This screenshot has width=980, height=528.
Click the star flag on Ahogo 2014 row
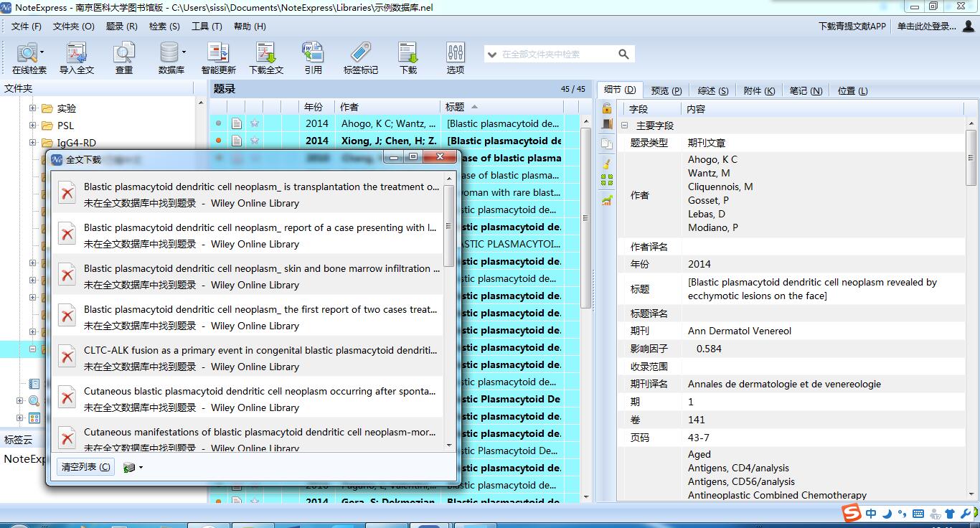[254, 123]
